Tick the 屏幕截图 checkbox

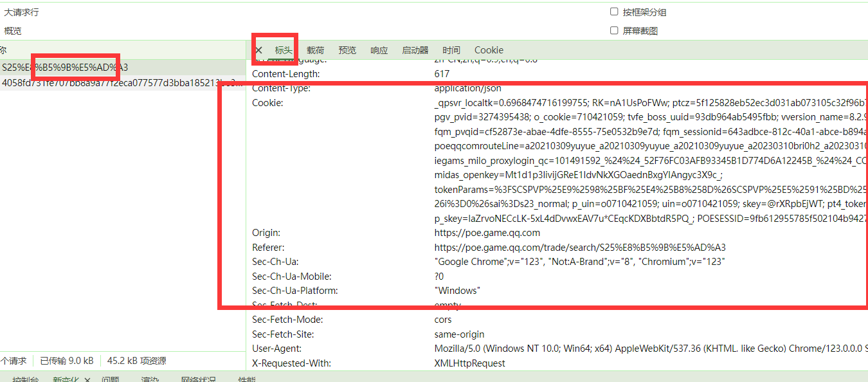pyautogui.click(x=614, y=30)
